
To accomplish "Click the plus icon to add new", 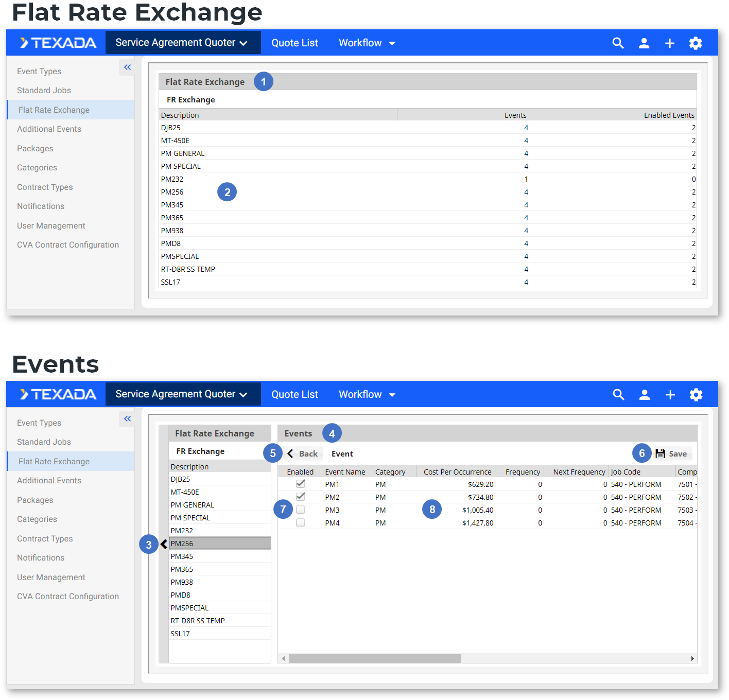I will [x=669, y=43].
